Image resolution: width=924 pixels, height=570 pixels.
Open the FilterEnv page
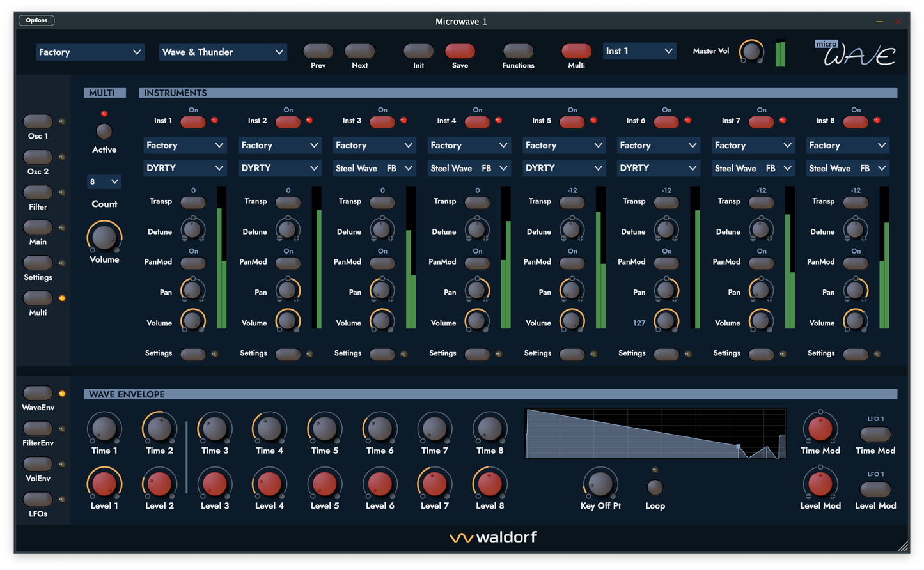[38, 429]
